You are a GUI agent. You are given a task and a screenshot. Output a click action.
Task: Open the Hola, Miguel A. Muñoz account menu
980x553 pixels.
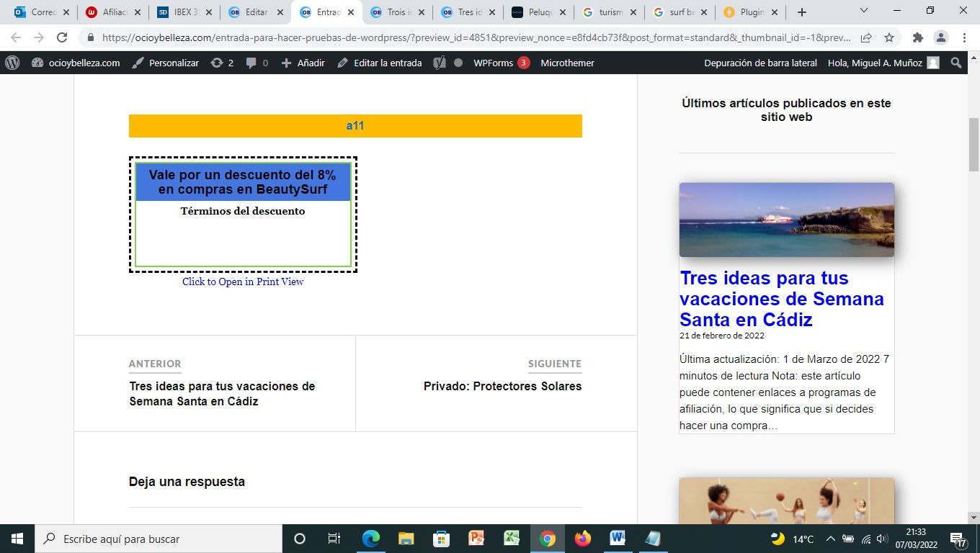pos(883,63)
